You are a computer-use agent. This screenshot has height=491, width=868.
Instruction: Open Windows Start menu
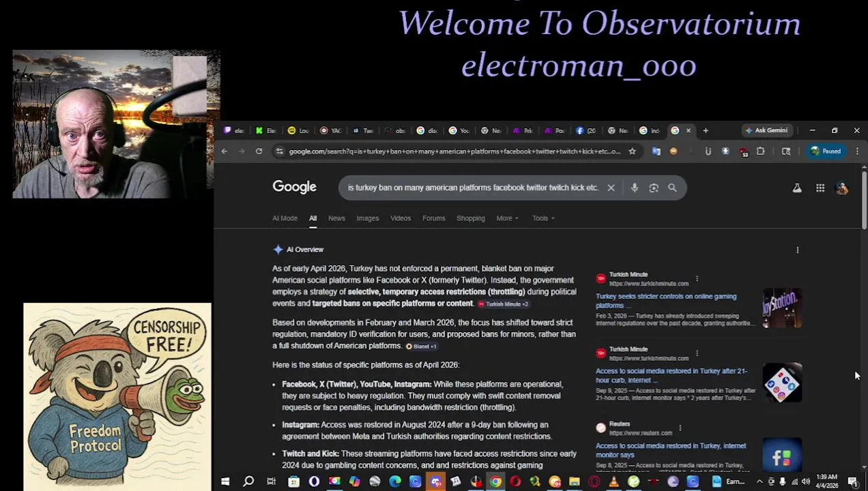click(225, 481)
